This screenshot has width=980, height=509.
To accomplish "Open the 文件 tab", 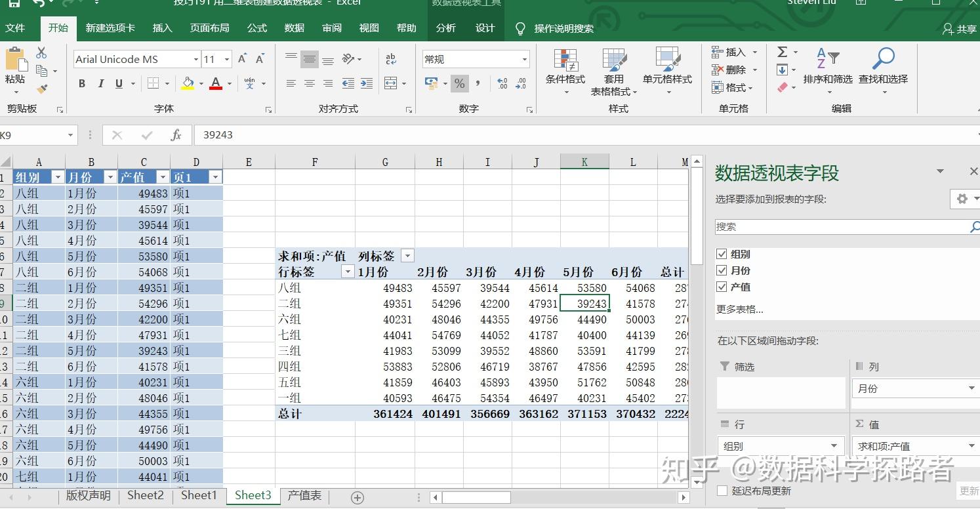I will tap(15, 28).
